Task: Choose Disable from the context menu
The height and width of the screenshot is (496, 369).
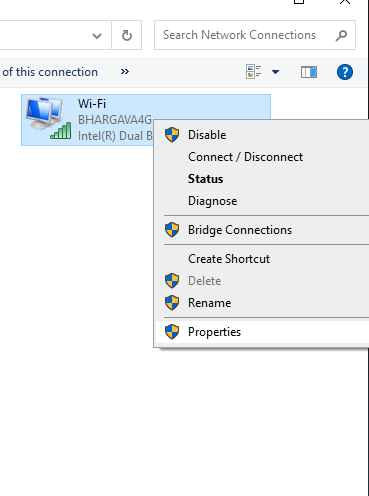Action: pyautogui.click(x=262, y=135)
